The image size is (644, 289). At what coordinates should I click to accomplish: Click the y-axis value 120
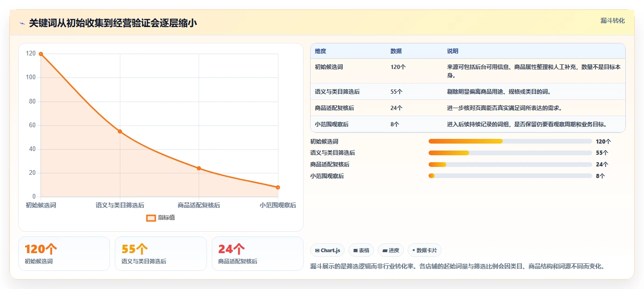(x=31, y=54)
